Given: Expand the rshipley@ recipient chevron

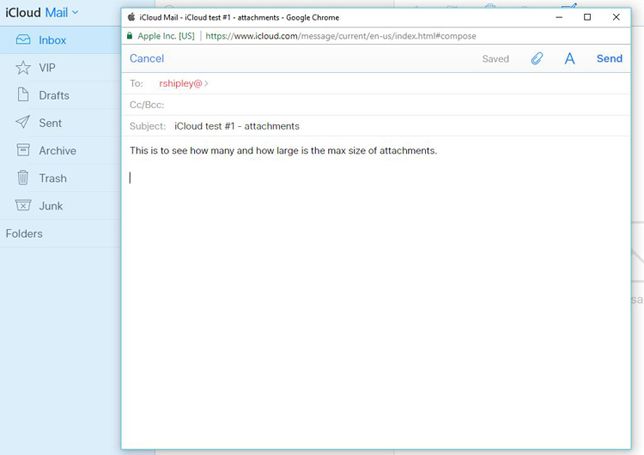Looking at the screenshot, I should 206,83.
